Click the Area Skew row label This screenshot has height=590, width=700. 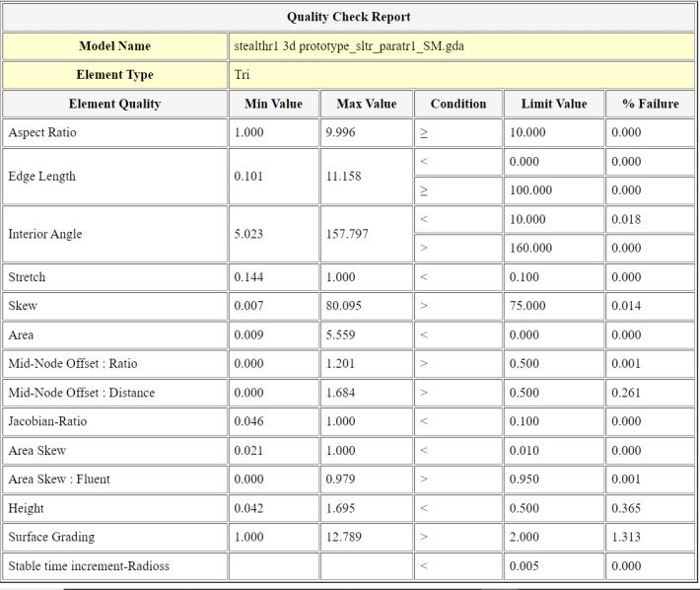[x=37, y=451]
